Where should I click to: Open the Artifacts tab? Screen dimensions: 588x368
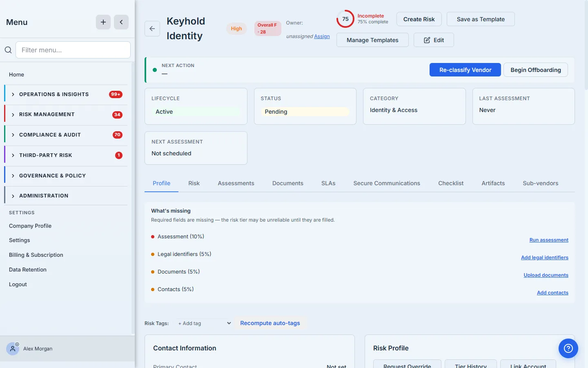pos(493,183)
